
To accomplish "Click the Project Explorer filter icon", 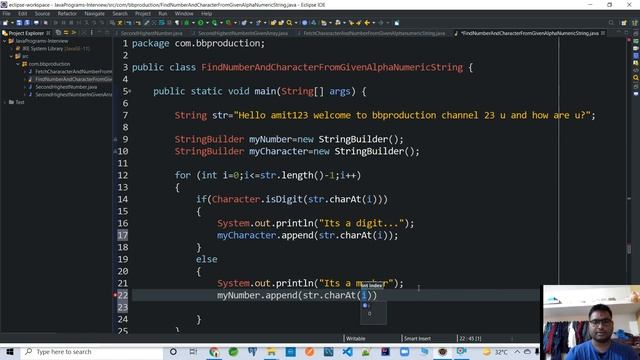I will tap(74, 33).
